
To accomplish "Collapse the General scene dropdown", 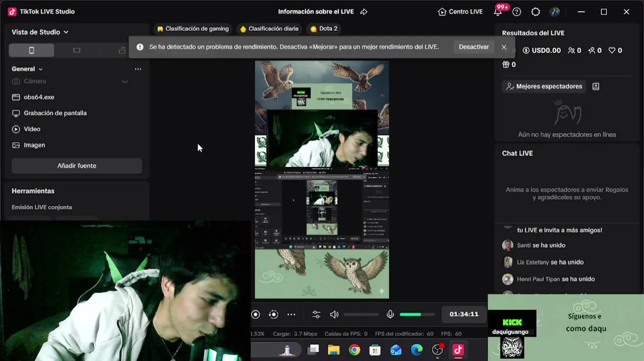I will click(x=27, y=69).
